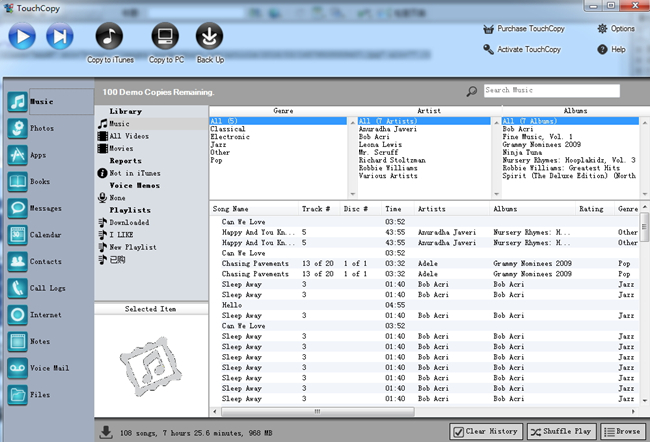Click the Purchase TouchCopy link
Viewport: 650px width, 442px height.
tap(523, 29)
